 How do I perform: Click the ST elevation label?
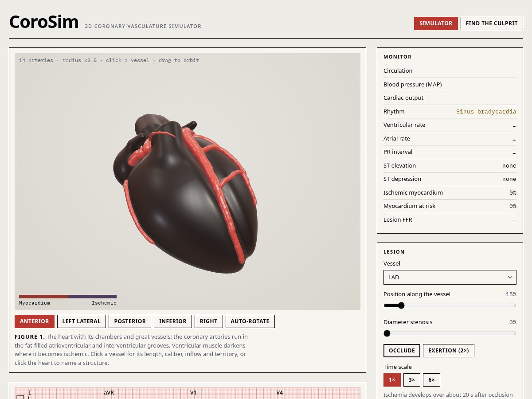[x=400, y=165]
